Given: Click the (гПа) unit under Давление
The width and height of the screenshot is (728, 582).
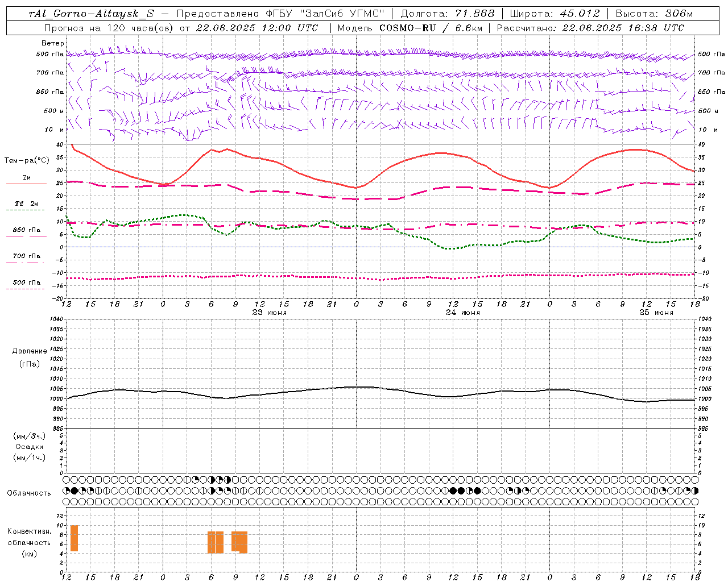Looking at the screenshot, I should (30, 364).
